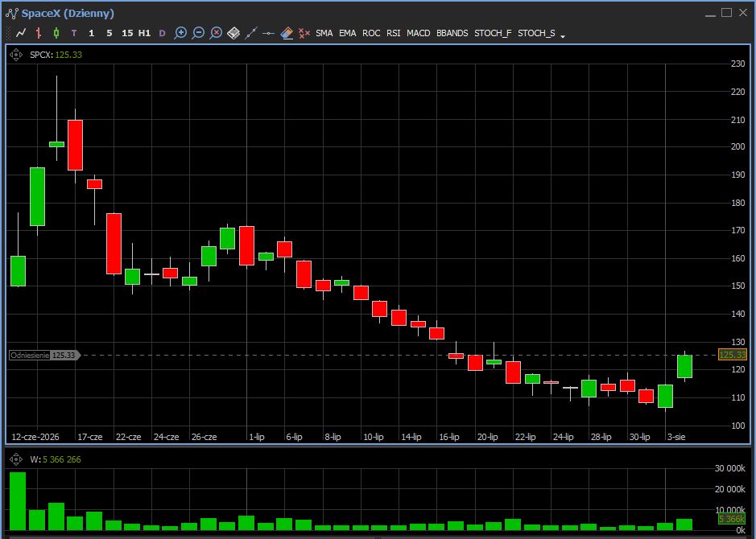Select the trend line drawing tool
This screenshot has height=539, width=756.
click(x=251, y=33)
